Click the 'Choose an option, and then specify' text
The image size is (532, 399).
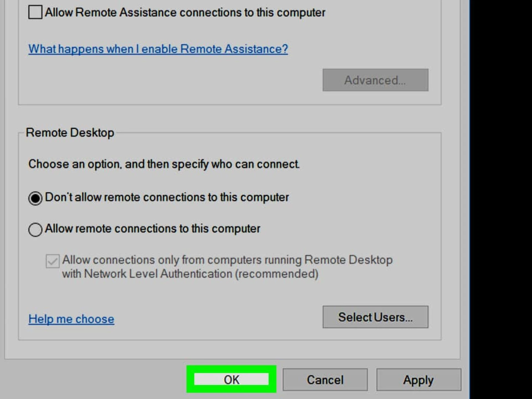[x=163, y=164]
